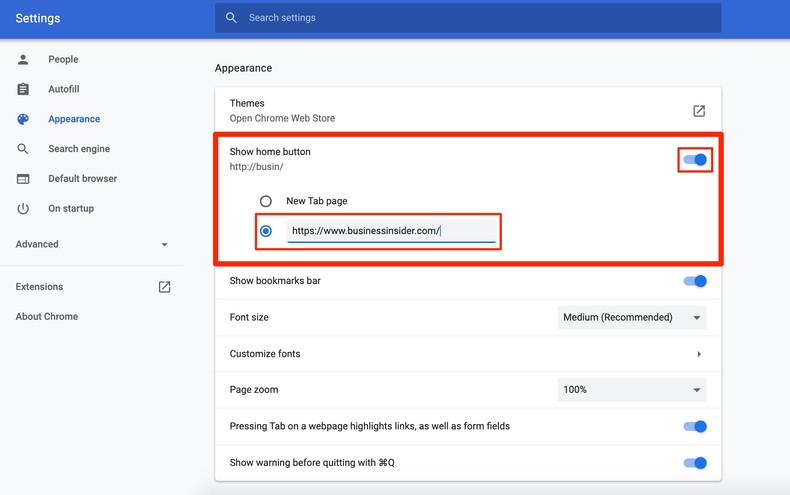Open Extensions external link icon
This screenshot has width=790, height=495.
click(x=164, y=287)
